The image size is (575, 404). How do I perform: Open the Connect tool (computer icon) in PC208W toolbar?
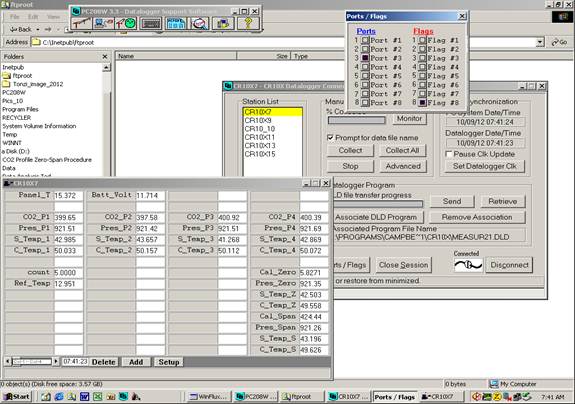[104, 23]
